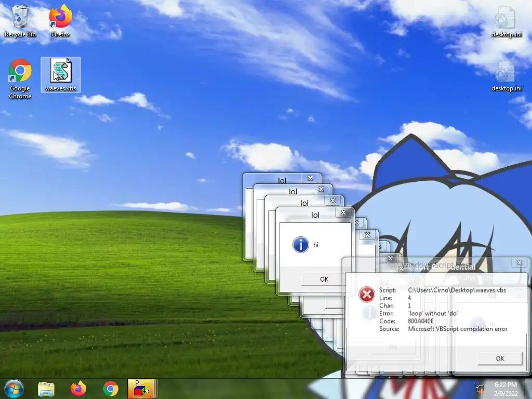Close the front lol dialog showing hi
The height and width of the screenshot is (399, 532).
343,212
